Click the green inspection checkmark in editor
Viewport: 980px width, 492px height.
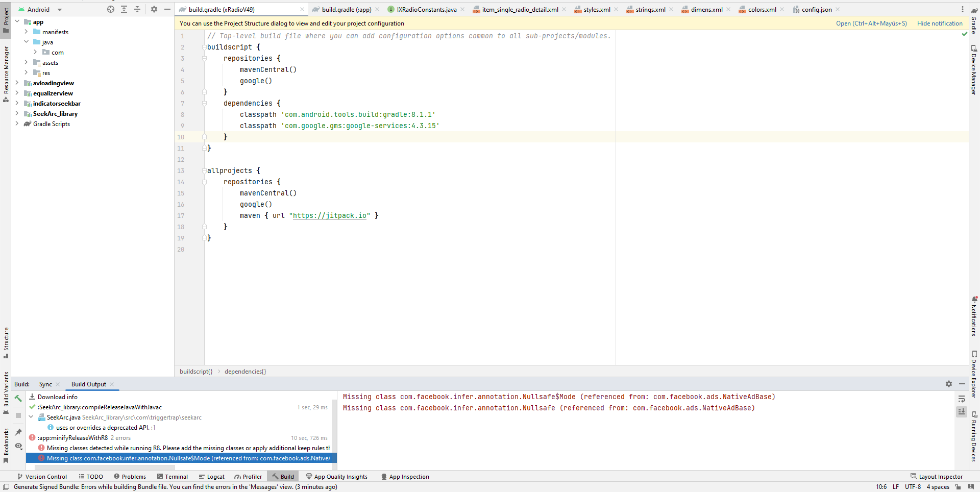click(x=964, y=34)
